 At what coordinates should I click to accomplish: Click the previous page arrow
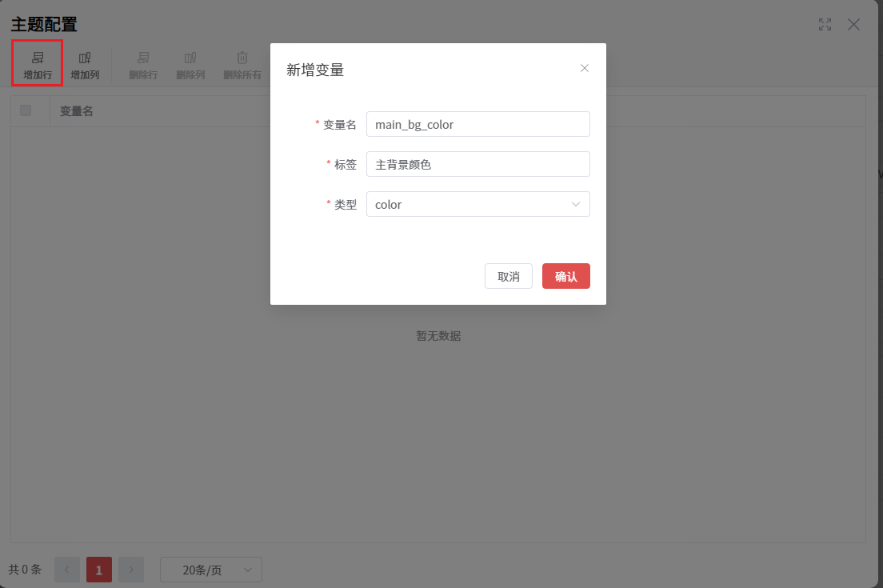pyautogui.click(x=67, y=570)
